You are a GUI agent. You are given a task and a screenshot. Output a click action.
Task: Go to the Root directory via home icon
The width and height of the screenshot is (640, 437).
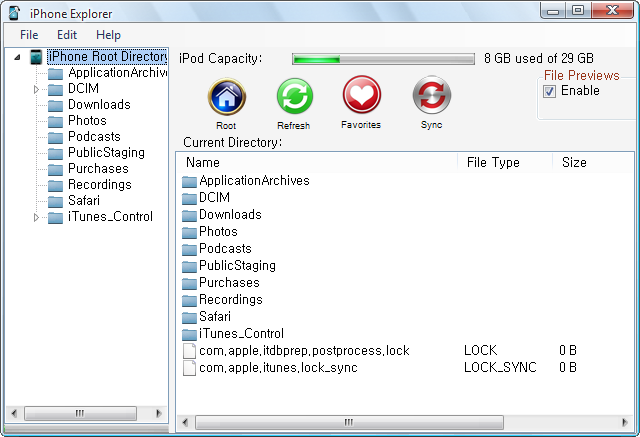tap(227, 97)
